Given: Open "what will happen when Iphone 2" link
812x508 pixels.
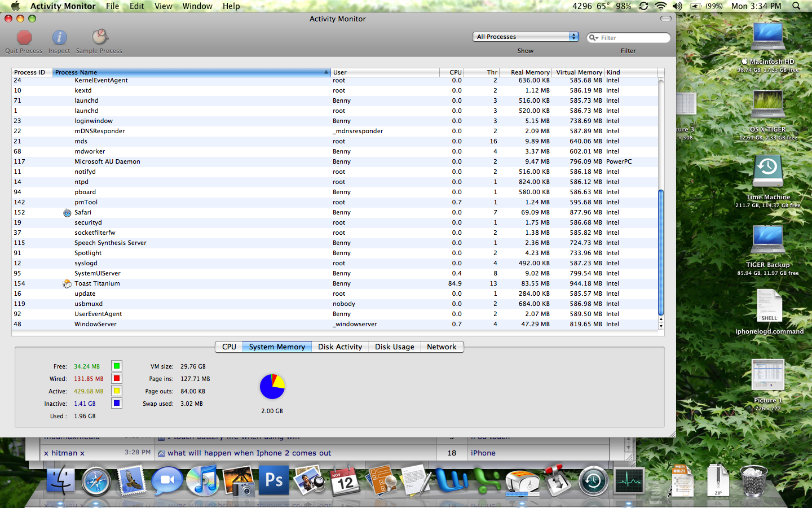Looking at the screenshot, I should pyautogui.click(x=249, y=453).
